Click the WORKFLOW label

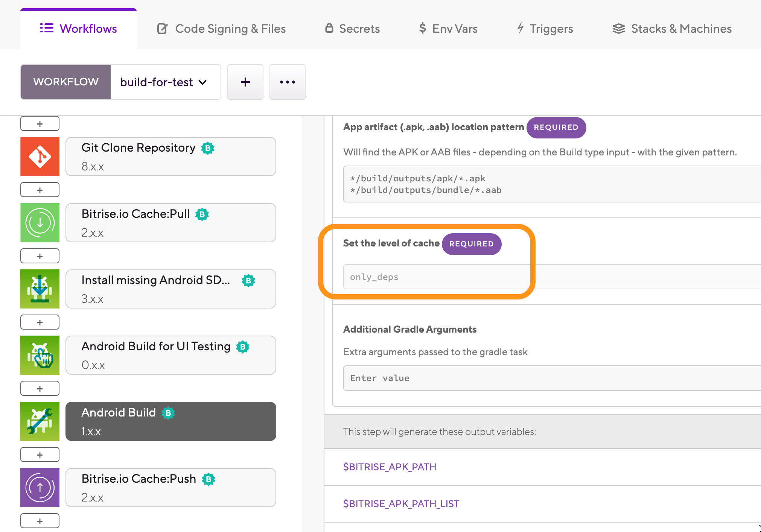coord(66,82)
